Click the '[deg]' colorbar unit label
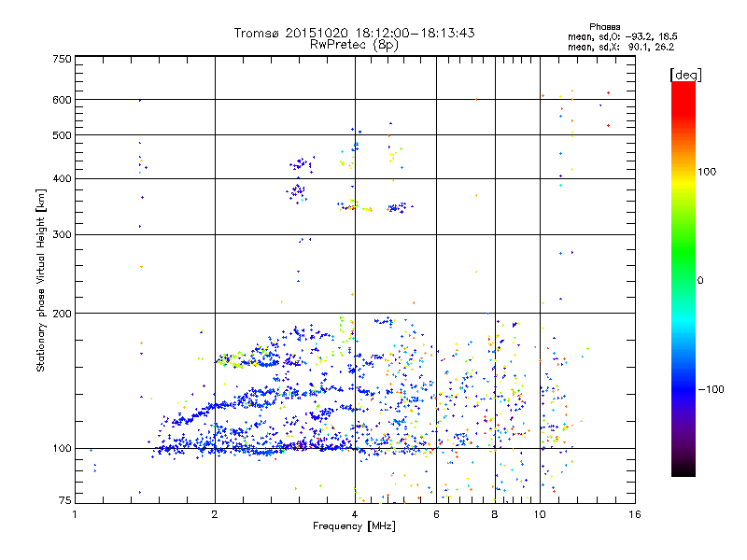 (x=685, y=75)
